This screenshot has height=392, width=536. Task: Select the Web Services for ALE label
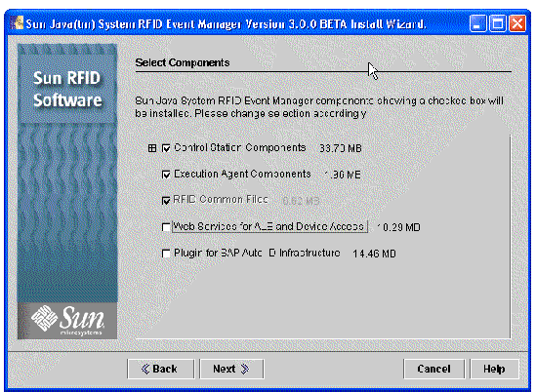point(269,226)
